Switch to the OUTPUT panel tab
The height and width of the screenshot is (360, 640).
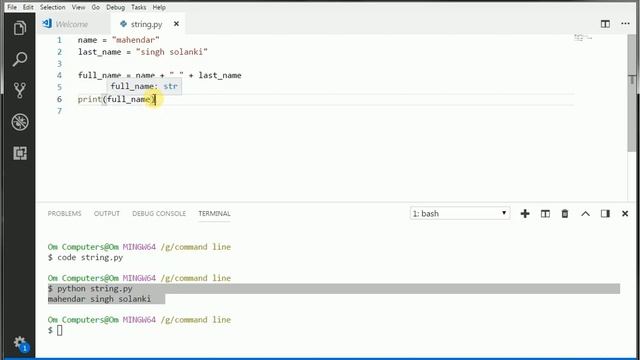pyautogui.click(x=107, y=213)
